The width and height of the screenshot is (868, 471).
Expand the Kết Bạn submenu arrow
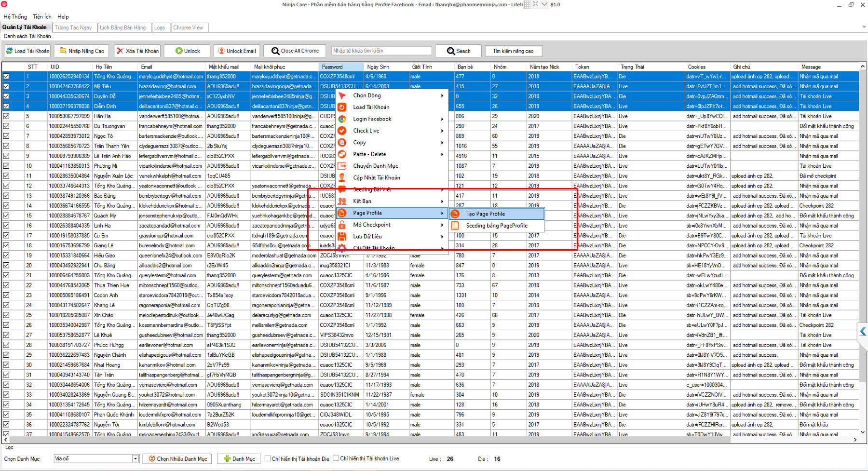442,201
